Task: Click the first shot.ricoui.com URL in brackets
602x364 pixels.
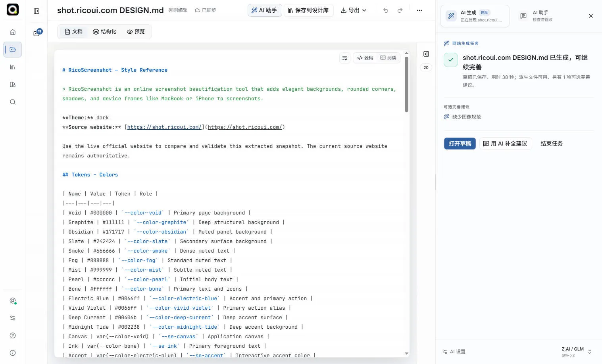Action: pos(164,127)
